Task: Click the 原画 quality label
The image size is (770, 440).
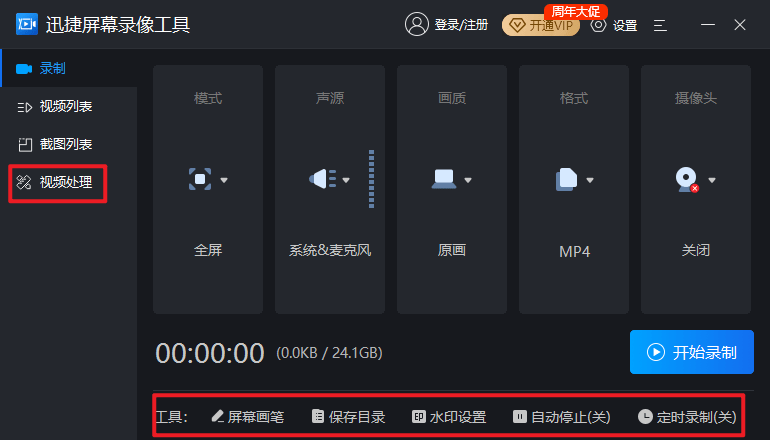Action: point(452,250)
